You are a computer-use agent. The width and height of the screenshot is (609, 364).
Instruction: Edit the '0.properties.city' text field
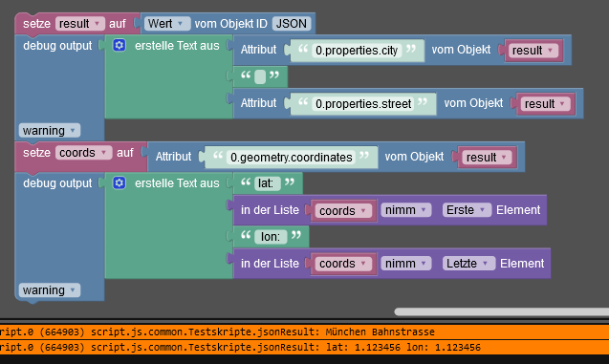(357, 51)
